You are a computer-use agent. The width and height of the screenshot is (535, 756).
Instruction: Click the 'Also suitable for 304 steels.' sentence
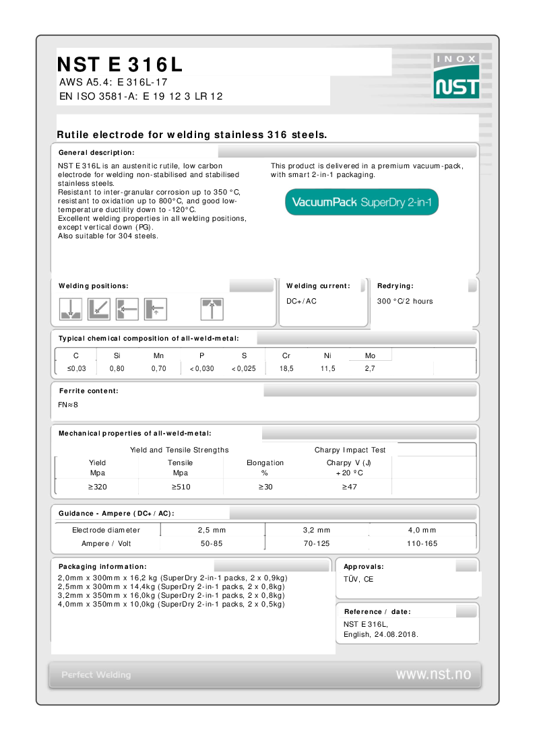coord(108,236)
